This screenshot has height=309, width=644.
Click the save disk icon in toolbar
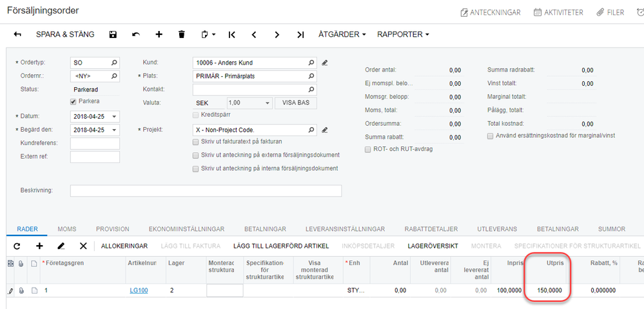coord(113,34)
